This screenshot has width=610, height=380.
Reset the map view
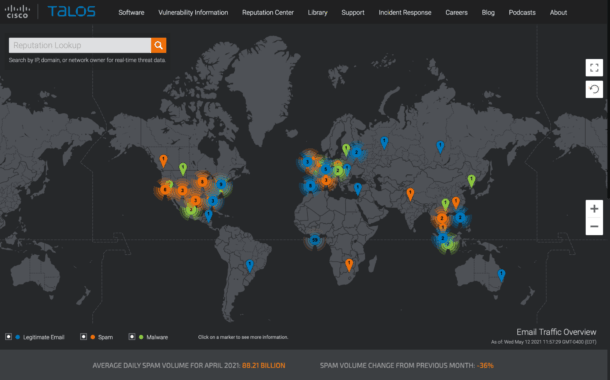594,89
